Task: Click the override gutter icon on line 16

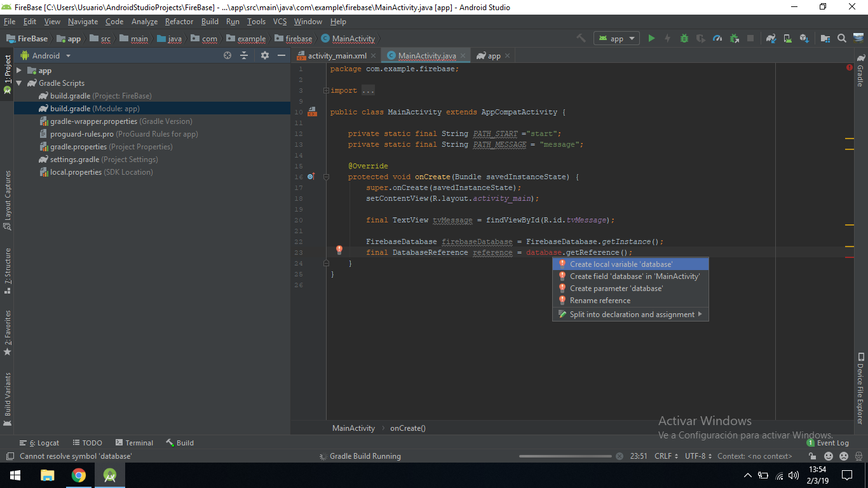Action: [311, 177]
